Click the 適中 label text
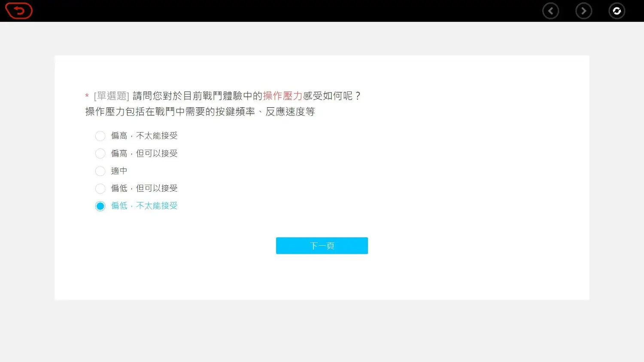Viewport: 644px width, 362px height. tap(119, 171)
